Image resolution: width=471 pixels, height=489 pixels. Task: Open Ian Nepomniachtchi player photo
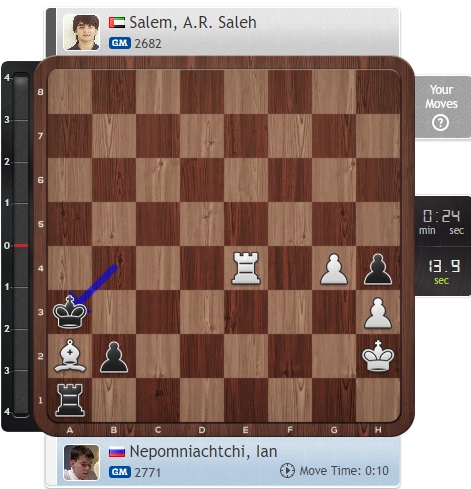pos(82,462)
